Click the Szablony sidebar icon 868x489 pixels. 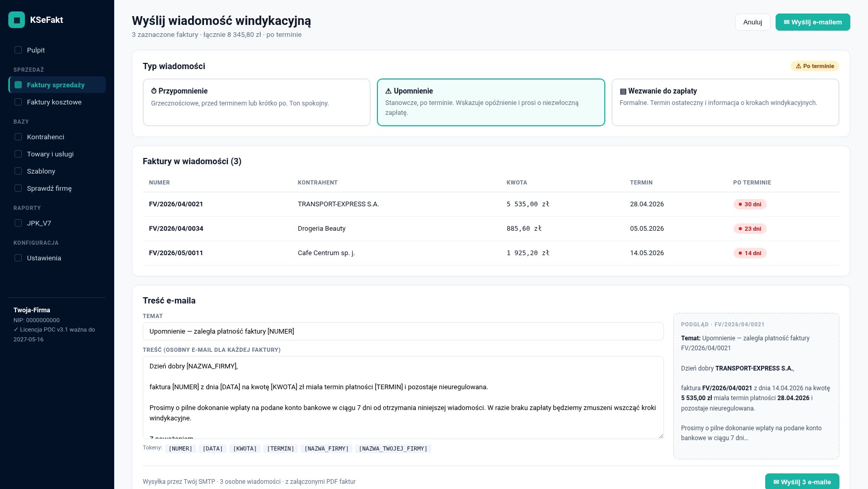18,171
